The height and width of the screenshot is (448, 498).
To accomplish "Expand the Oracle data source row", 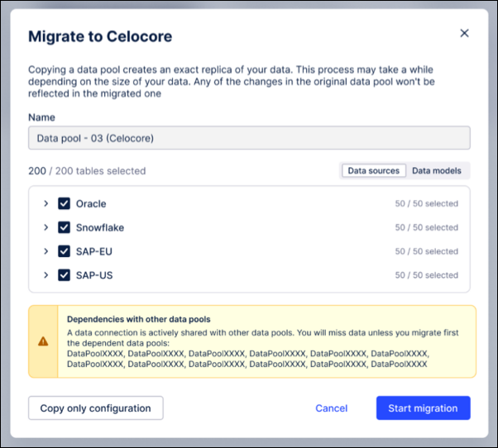I will pos(46,203).
